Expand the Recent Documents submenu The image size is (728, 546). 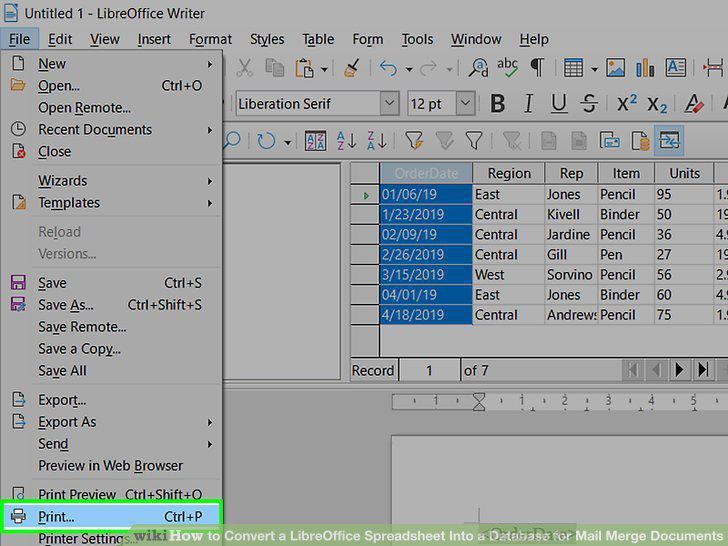coord(210,130)
